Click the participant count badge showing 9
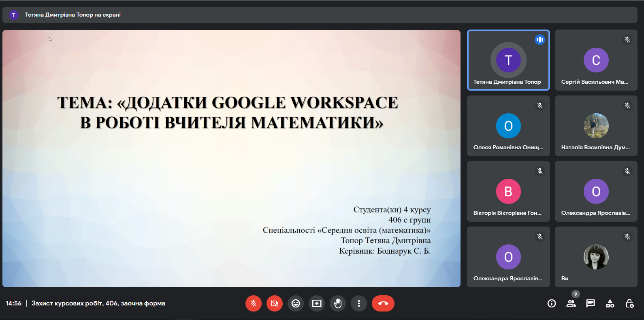This screenshot has width=644, height=320. tap(576, 294)
